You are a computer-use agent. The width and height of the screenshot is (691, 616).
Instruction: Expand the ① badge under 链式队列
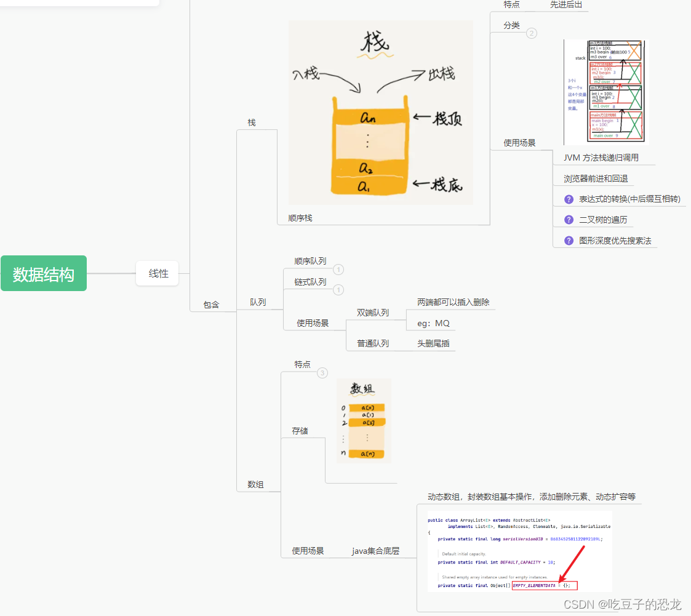pos(339,290)
